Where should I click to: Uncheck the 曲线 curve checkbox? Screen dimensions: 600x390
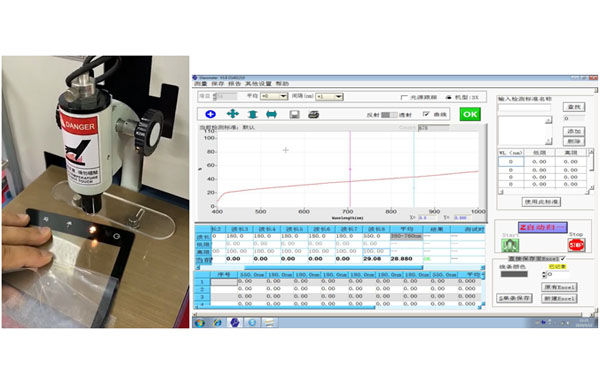tap(426, 114)
